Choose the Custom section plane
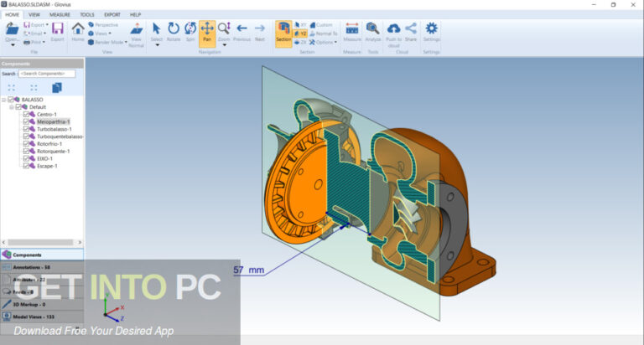 coord(321,25)
